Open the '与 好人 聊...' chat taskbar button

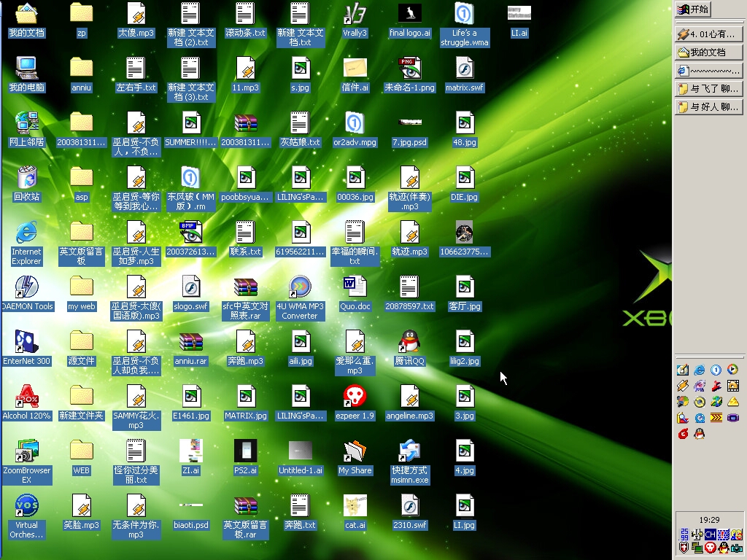[x=708, y=106]
